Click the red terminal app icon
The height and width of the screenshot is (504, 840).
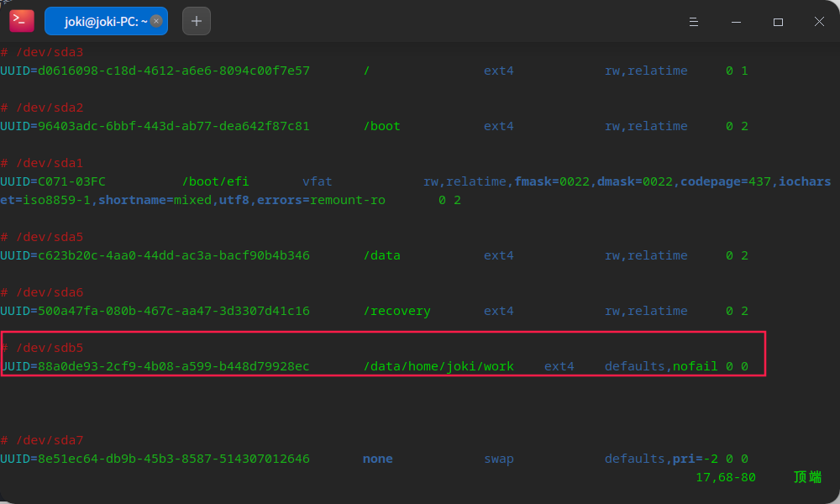click(x=22, y=21)
